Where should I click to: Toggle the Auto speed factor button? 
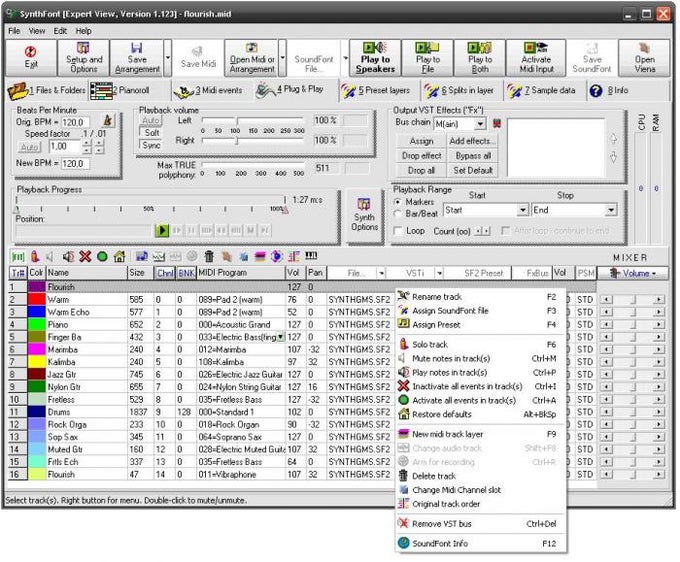coord(29,147)
